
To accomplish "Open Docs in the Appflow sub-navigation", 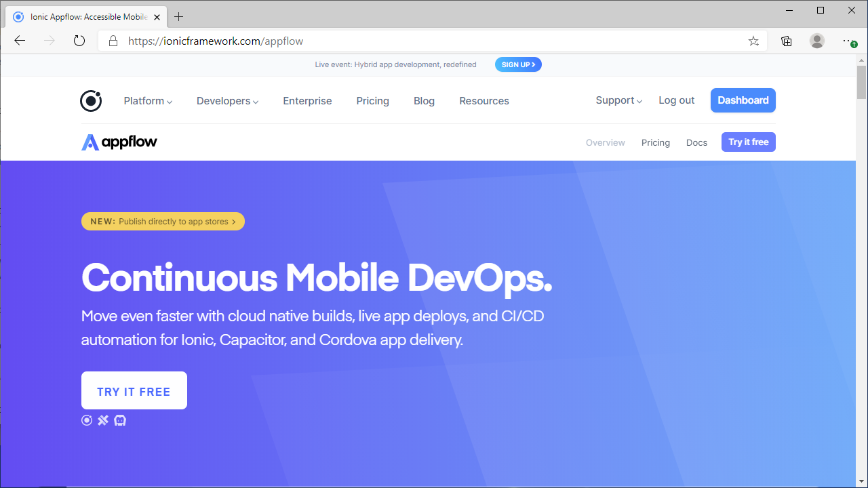I will pos(696,142).
